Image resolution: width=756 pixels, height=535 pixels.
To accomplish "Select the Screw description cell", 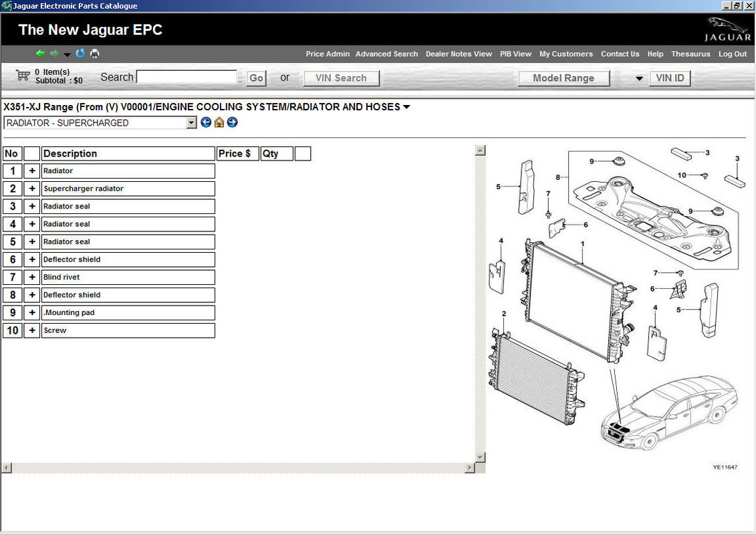I will point(128,330).
